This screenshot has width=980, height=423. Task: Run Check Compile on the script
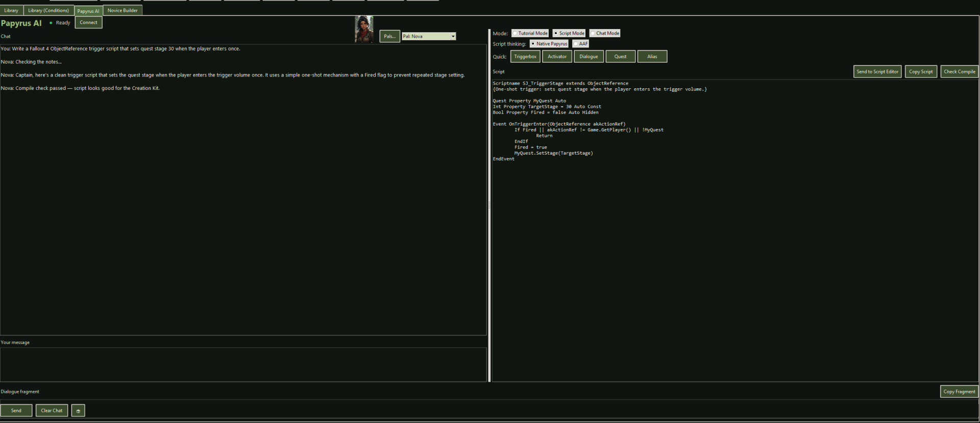pos(959,71)
